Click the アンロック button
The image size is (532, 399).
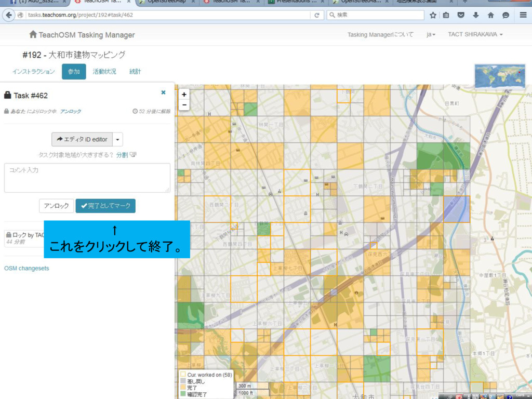click(56, 206)
